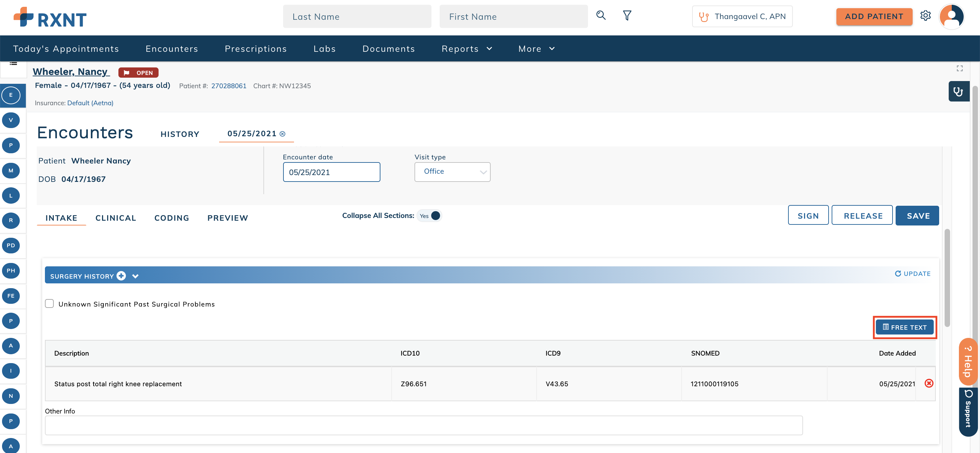This screenshot has width=980, height=453.
Task: Delete the knee replacement surgery row
Action: point(929,383)
